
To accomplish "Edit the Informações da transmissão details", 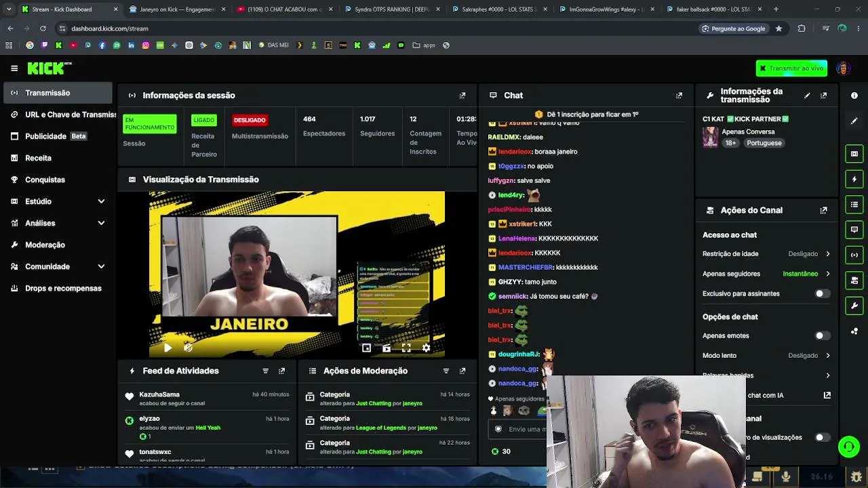I will (807, 96).
